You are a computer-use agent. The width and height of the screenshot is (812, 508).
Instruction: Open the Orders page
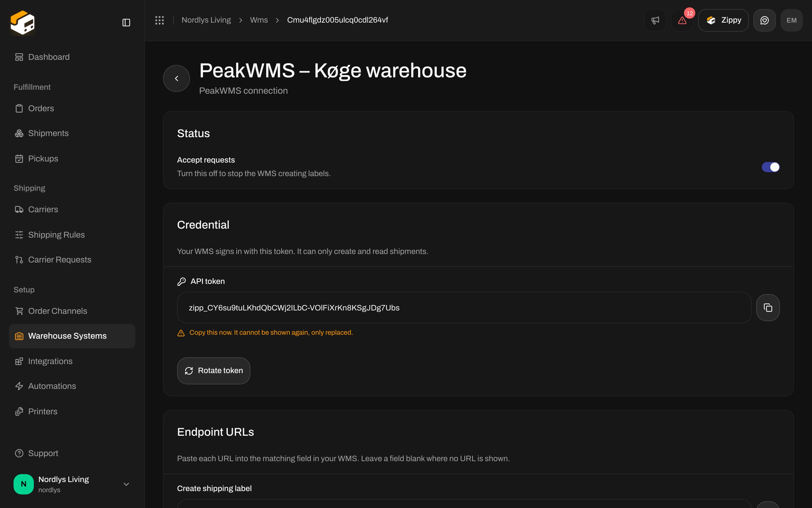tap(72, 109)
